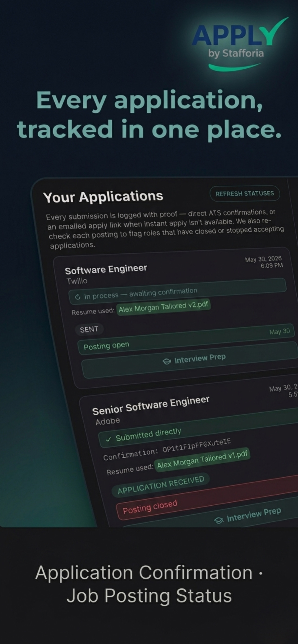Click the Adobe company name

pyautogui.click(x=108, y=421)
